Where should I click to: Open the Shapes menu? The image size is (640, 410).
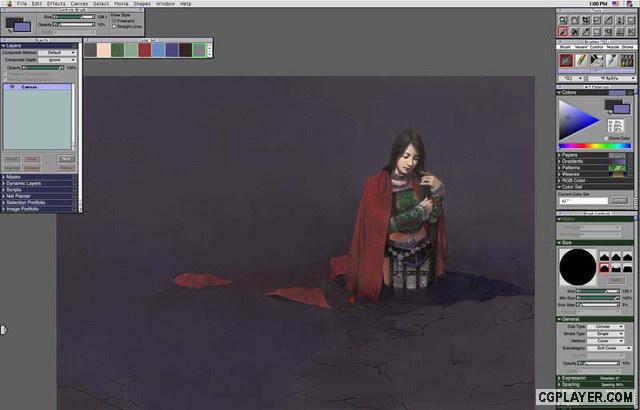point(142,3)
